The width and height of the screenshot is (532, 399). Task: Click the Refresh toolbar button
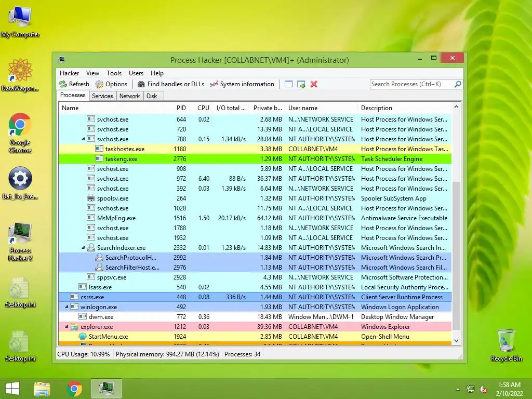pos(74,84)
